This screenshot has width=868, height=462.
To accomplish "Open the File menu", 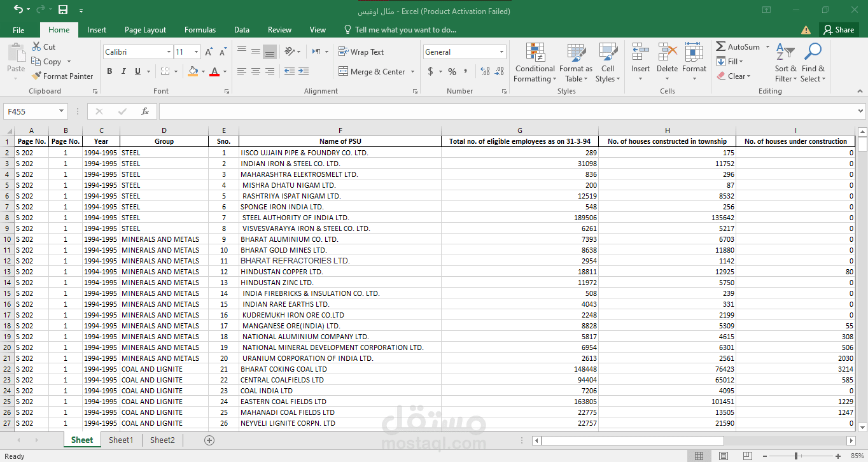I will click(x=18, y=30).
